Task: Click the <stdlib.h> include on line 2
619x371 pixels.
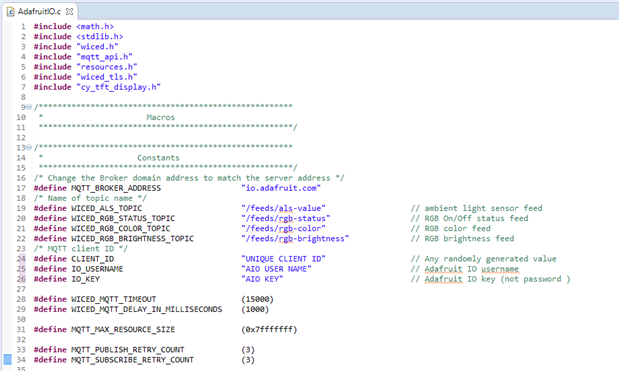Action: 100,36
